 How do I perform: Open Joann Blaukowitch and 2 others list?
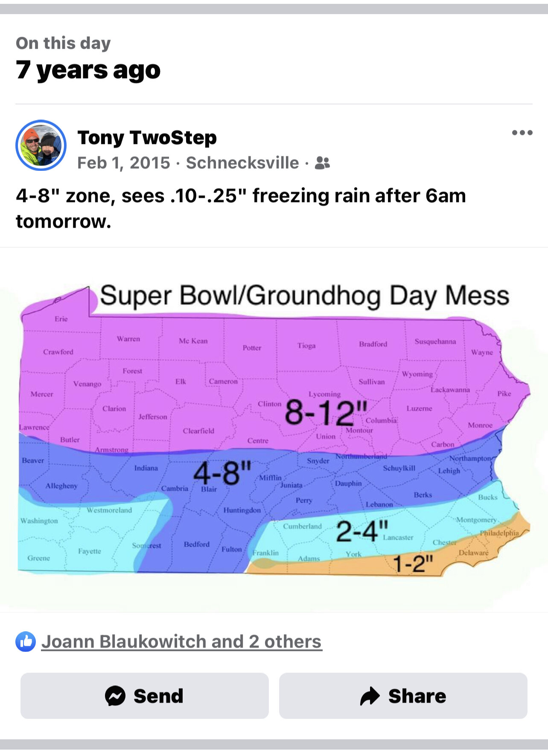(181, 642)
